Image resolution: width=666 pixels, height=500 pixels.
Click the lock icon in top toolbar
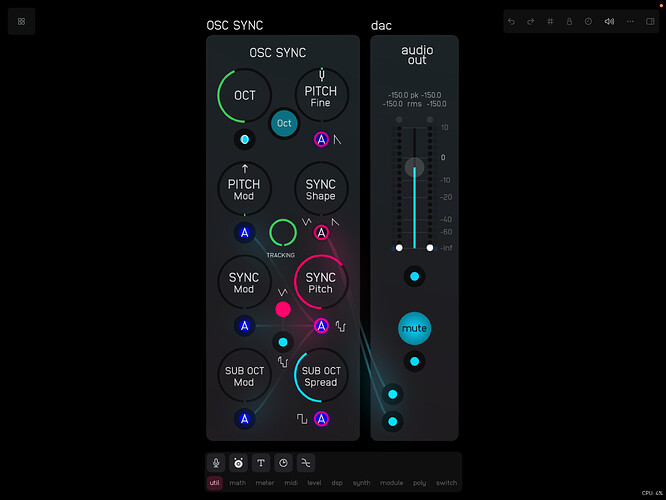569,21
